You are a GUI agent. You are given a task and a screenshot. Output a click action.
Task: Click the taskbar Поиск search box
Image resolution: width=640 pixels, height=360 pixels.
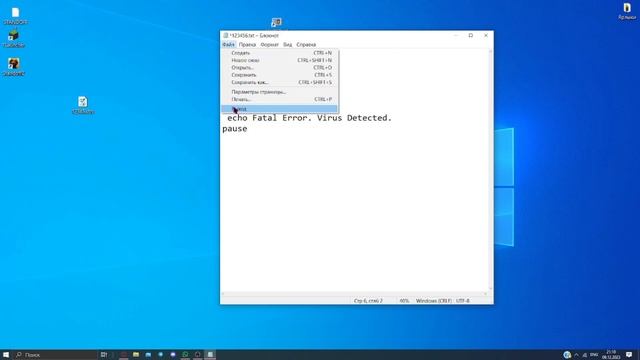[x=56, y=355]
